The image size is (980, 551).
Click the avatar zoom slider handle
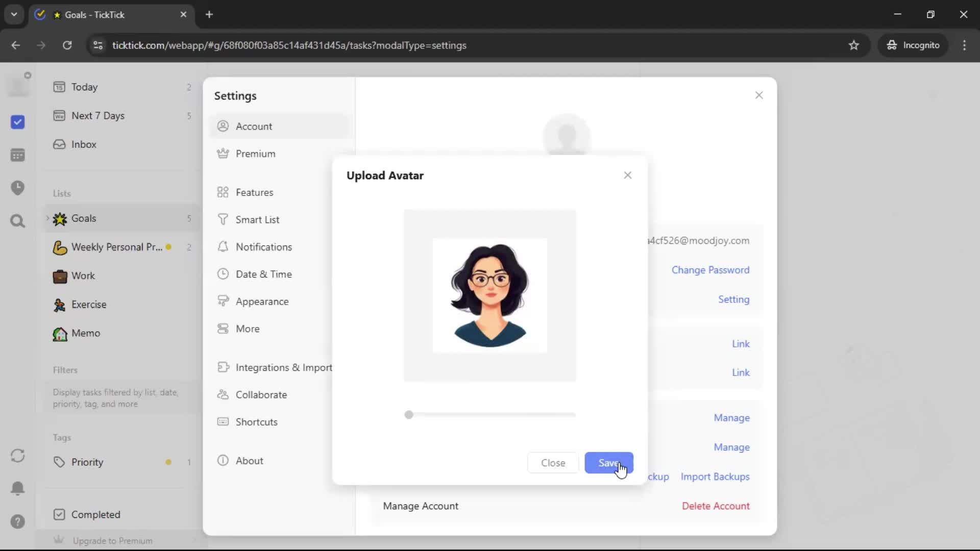(409, 415)
